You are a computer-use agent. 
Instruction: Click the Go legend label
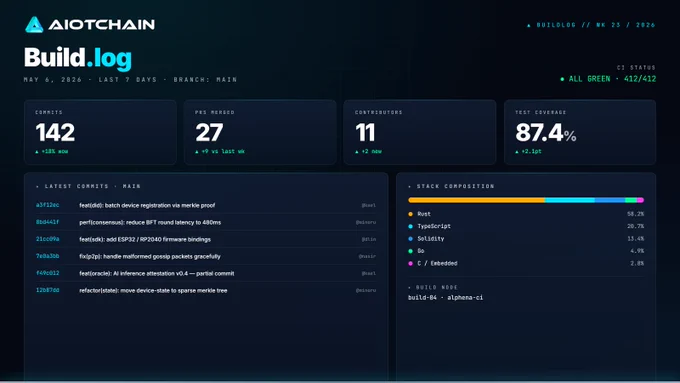(421, 251)
